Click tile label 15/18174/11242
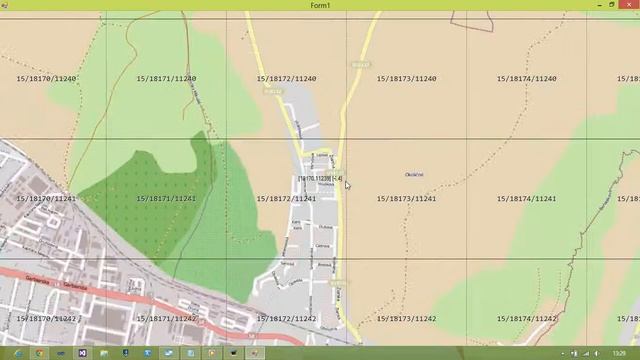The width and height of the screenshot is (640, 360). click(x=527, y=318)
